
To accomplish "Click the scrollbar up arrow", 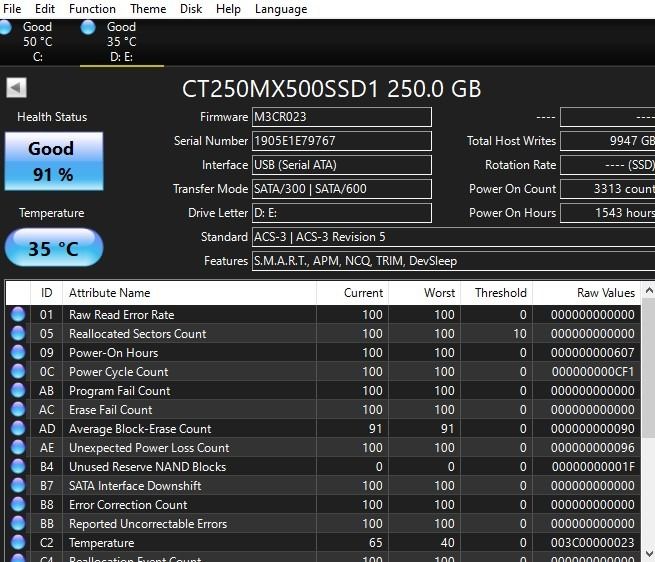I will (649, 290).
